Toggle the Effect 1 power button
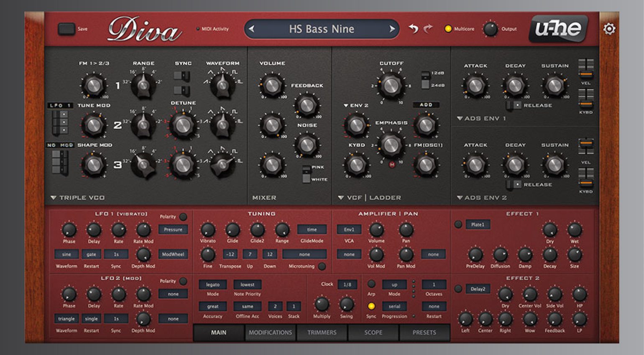 458,225
